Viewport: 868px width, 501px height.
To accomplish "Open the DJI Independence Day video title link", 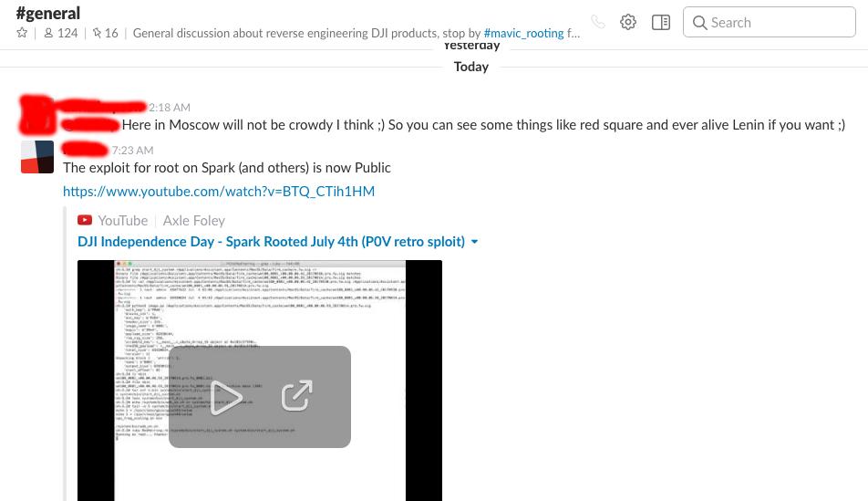I will point(272,242).
